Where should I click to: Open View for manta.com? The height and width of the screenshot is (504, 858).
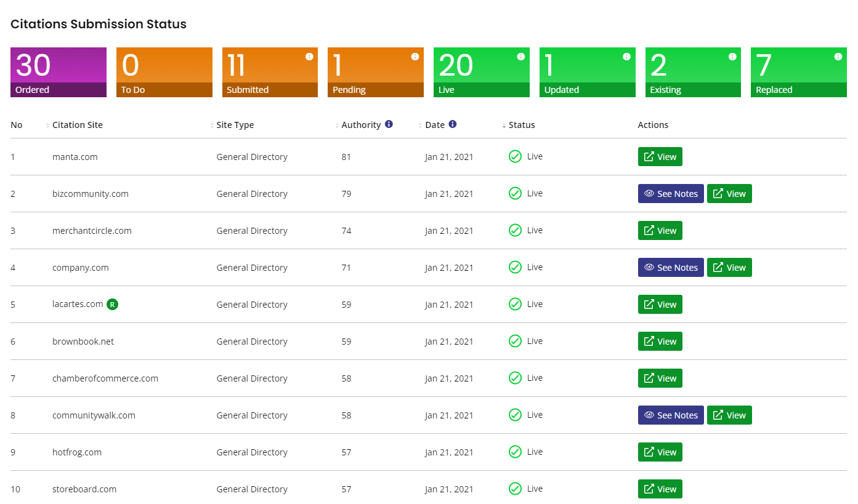660,157
